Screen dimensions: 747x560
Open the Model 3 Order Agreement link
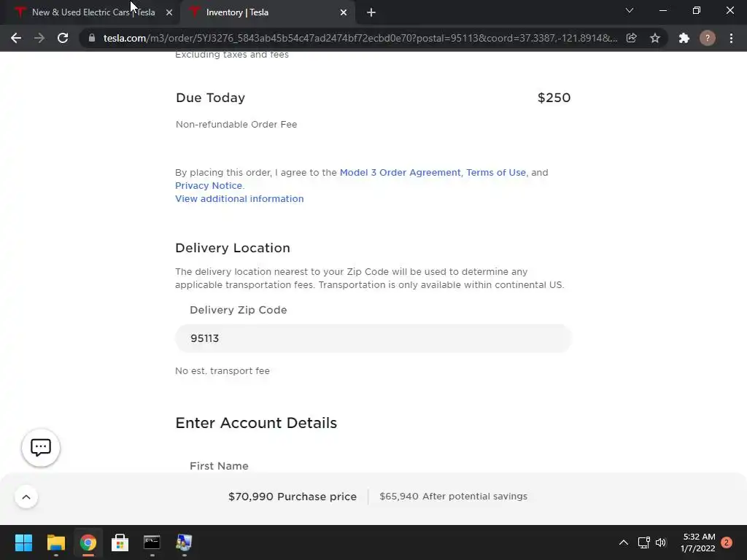click(400, 172)
